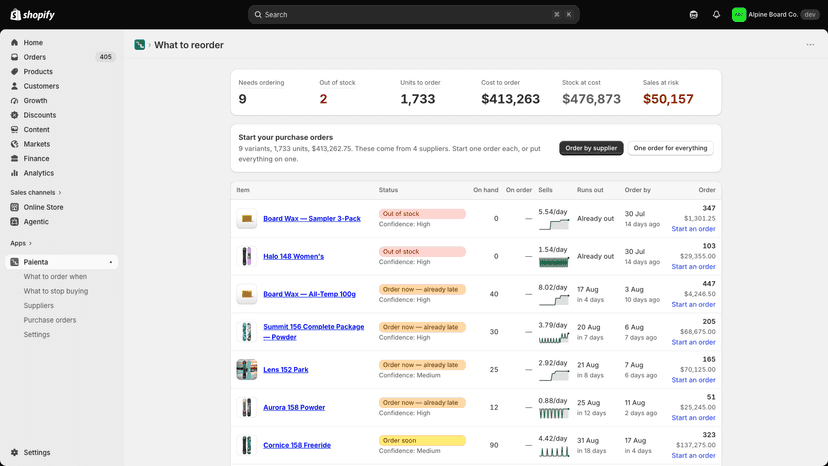Start an order for All-Temp 100g
Viewport: 828px width, 466px height.
tap(693, 304)
